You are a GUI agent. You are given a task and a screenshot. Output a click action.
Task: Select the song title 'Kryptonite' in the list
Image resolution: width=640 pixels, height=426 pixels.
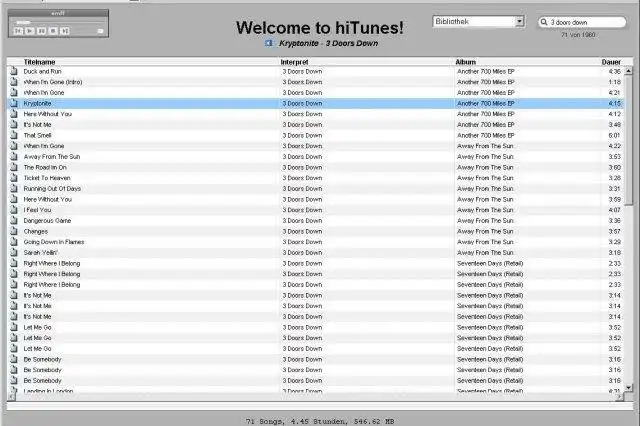pyautogui.click(x=37, y=103)
